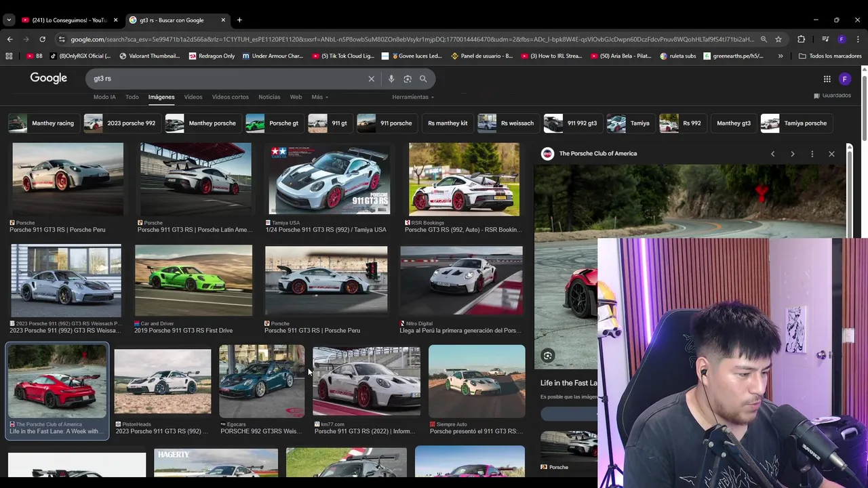Image resolution: width=868 pixels, height=488 pixels.
Task: Open PistonHeads 2023 Porsche thumbnail
Action: click(x=162, y=381)
